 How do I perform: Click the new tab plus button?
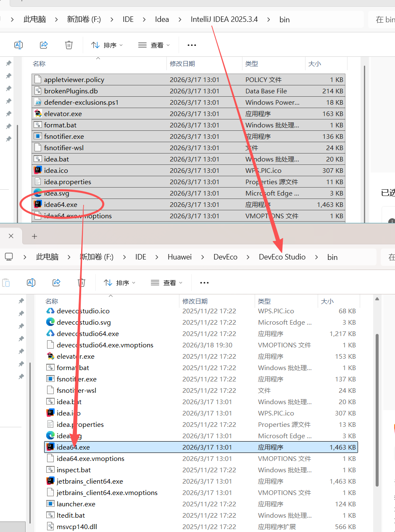(34, 236)
